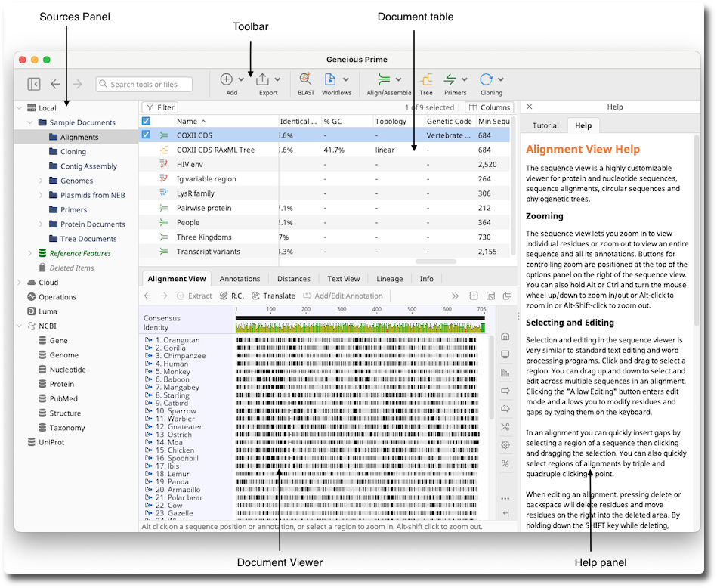Image resolution: width=717 pixels, height=588 pixels.
Task: Click the home icon in viewer sidebar
Action: (x=505, y=336)
